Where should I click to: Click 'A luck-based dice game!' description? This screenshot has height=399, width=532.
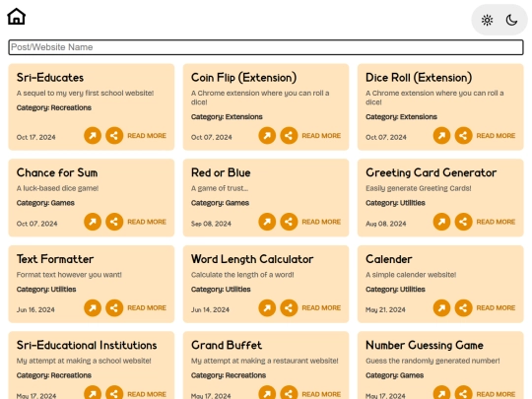tap(57, 188)
